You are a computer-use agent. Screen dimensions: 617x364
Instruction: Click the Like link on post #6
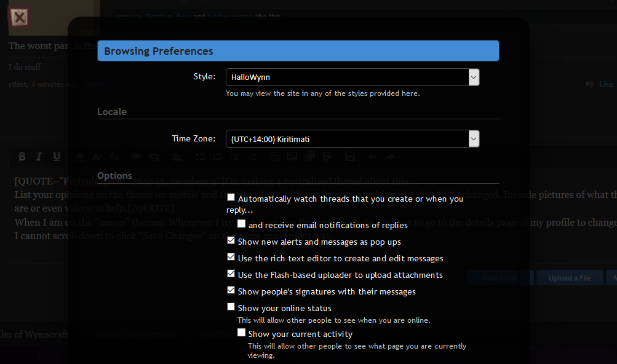tap(606, 84)
